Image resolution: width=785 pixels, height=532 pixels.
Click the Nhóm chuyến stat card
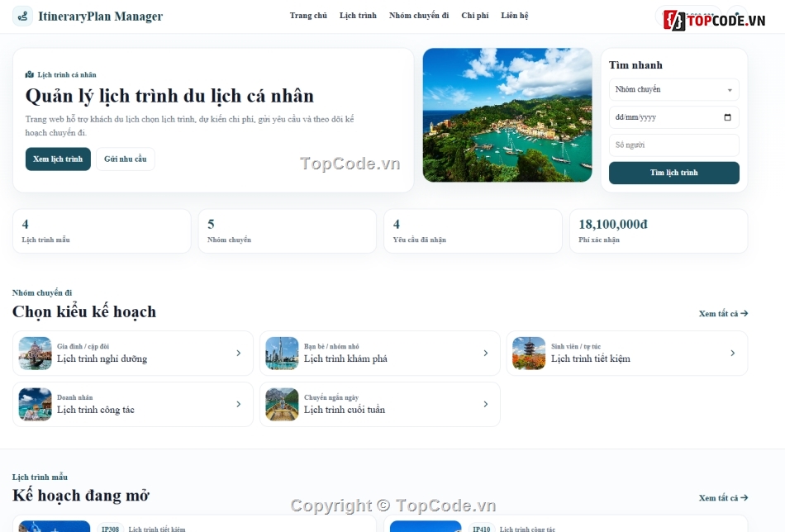[288, 231]
